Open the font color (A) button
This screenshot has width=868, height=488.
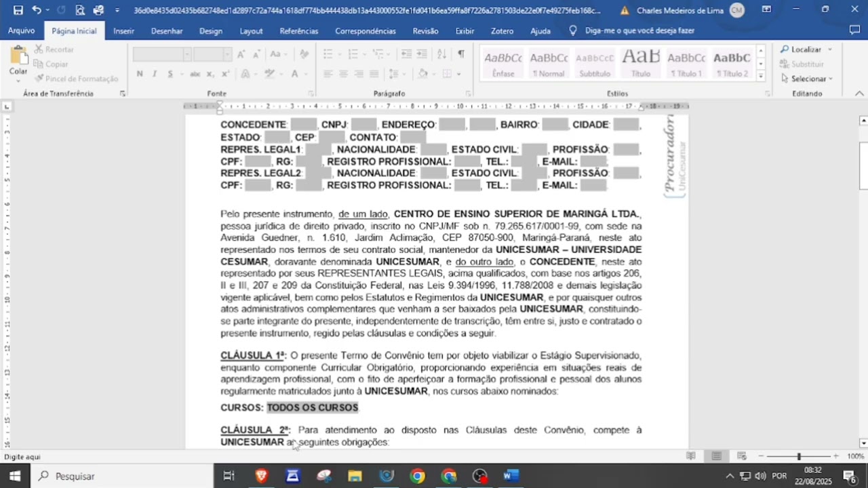click(294, 74)
